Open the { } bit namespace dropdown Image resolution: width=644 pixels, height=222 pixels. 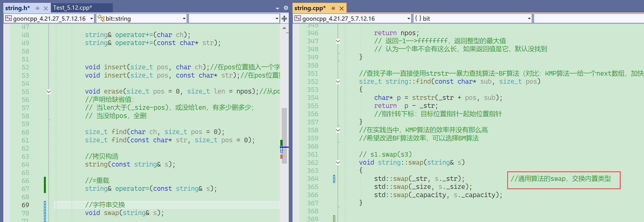(472, 19)
